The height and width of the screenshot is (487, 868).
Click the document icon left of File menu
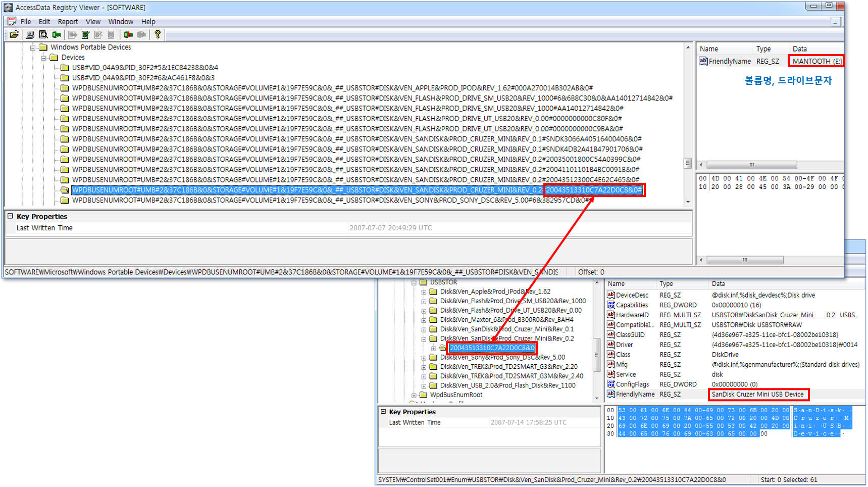(x=12, y=21)
